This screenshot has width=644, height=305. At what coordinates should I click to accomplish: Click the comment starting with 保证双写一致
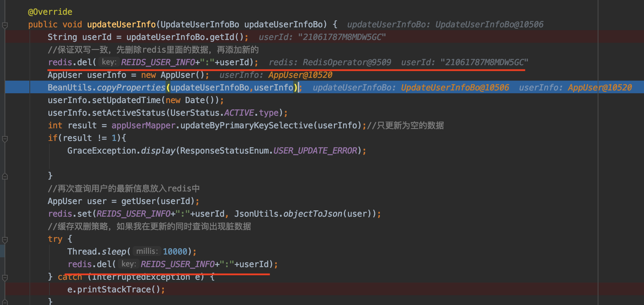point(153,50)
